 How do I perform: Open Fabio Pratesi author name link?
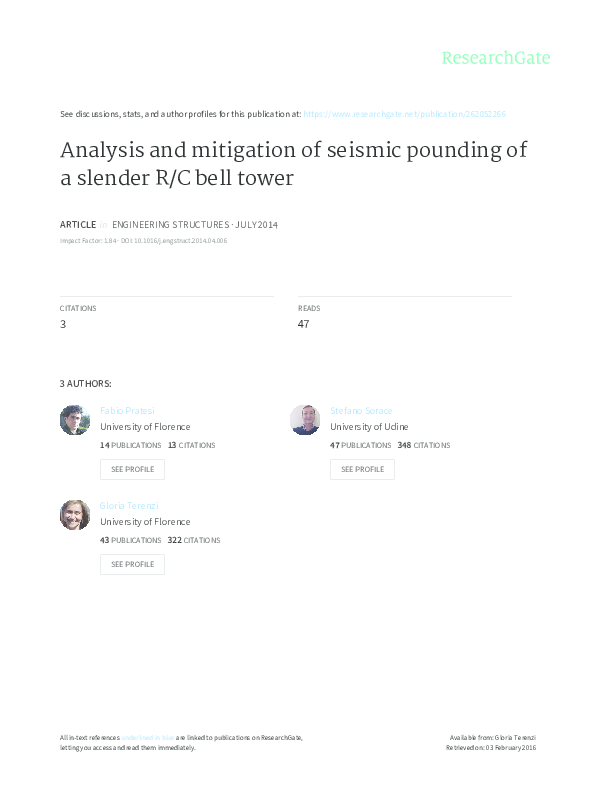pyautogui.click(x=127, y=411)
